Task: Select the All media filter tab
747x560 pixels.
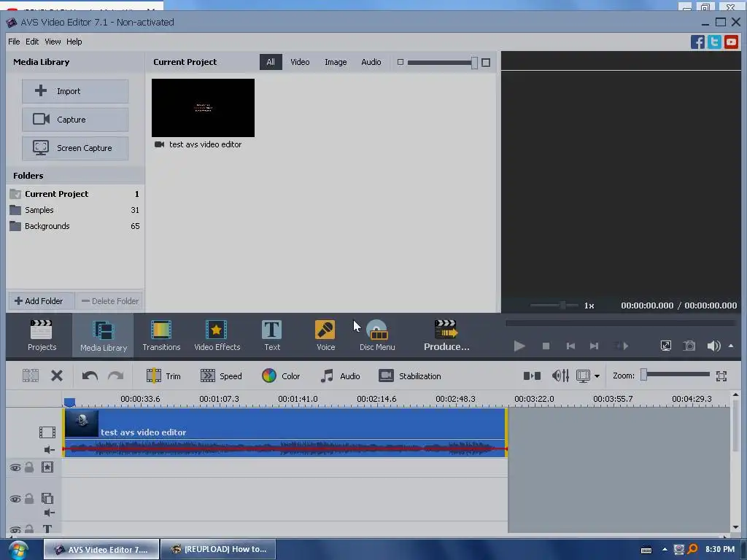Action: point(271,62)
